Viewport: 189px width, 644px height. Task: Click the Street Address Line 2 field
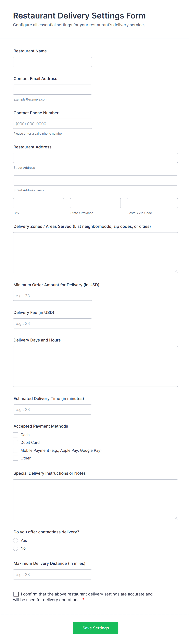coord(95,180)
